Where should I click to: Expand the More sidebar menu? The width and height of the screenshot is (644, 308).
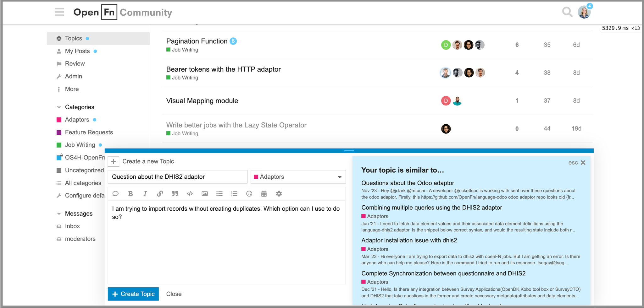72,89
